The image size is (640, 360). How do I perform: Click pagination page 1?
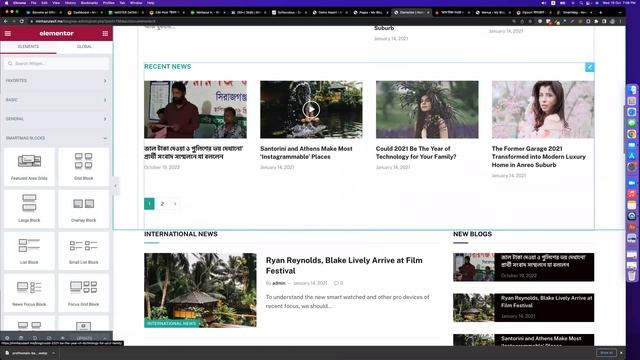149,204
